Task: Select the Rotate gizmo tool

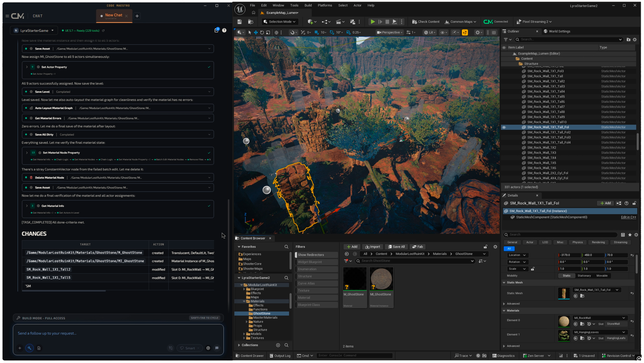Action: click(262, 32)
